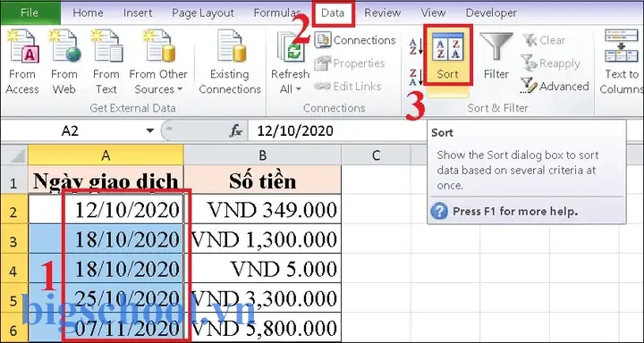Image resolution: width=644 pixels, height=343 pixels.
Task: Select column C header
Action: click(376, 155)
